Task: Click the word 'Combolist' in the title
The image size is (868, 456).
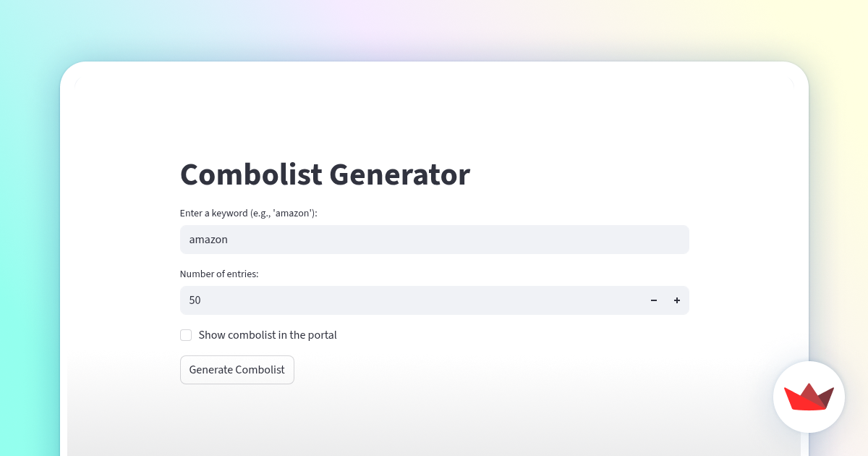Action: click(x=250, y=174)
